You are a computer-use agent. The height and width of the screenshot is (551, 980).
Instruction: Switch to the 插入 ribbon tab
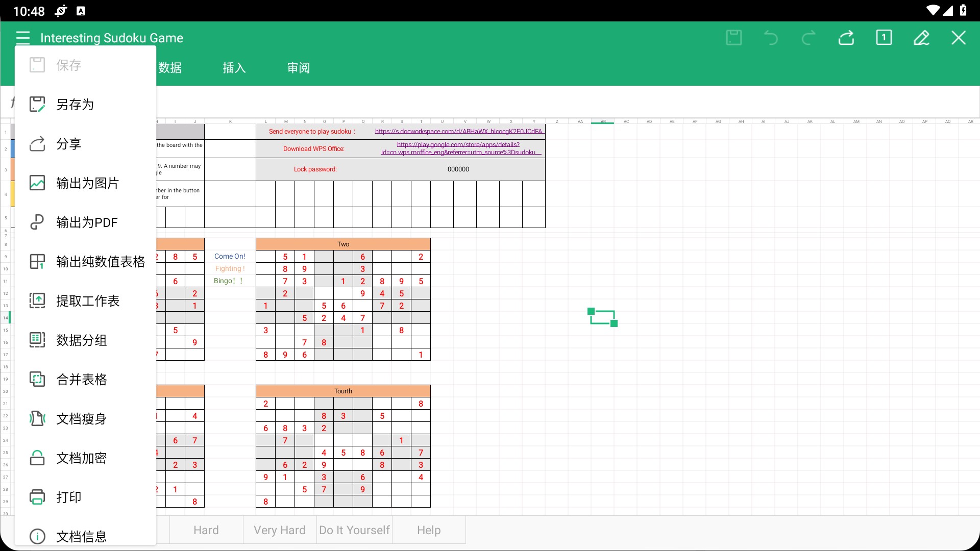(234, 68)
